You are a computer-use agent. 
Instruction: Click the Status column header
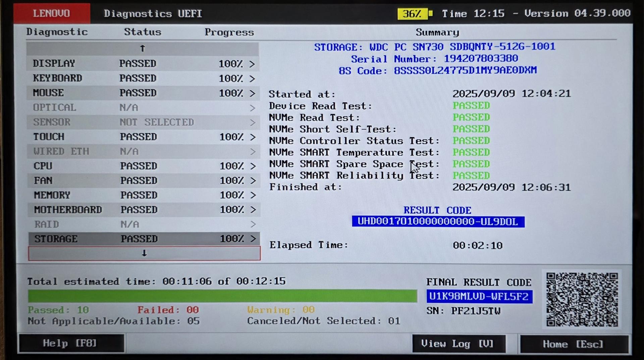[x=143, y=32]
